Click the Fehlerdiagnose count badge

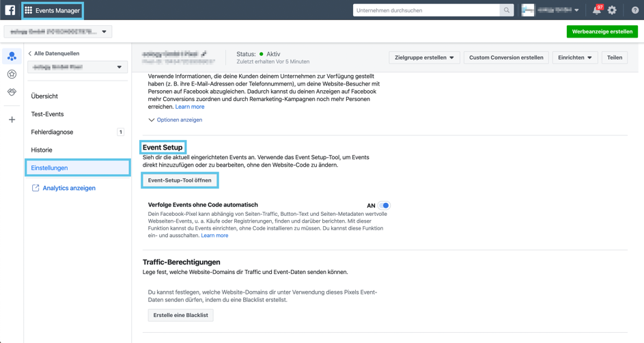point(120,132)
